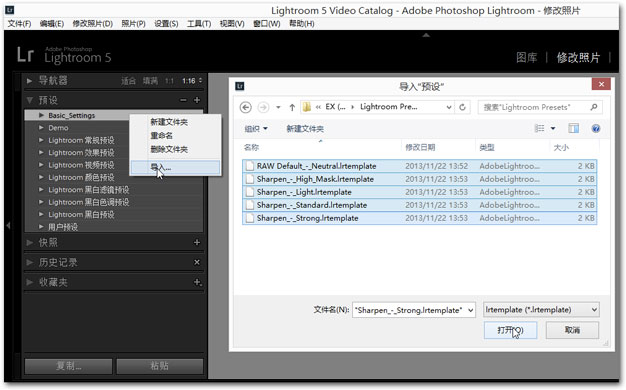Change the file view layout icon
Image resolution: width=626 pixels, height=390 pixels.
(539, 128)
